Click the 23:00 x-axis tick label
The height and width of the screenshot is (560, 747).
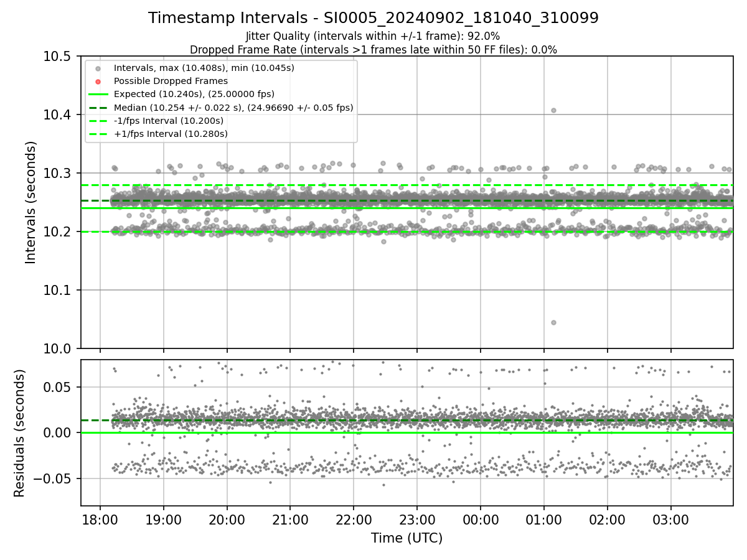[x=417, y=518]
